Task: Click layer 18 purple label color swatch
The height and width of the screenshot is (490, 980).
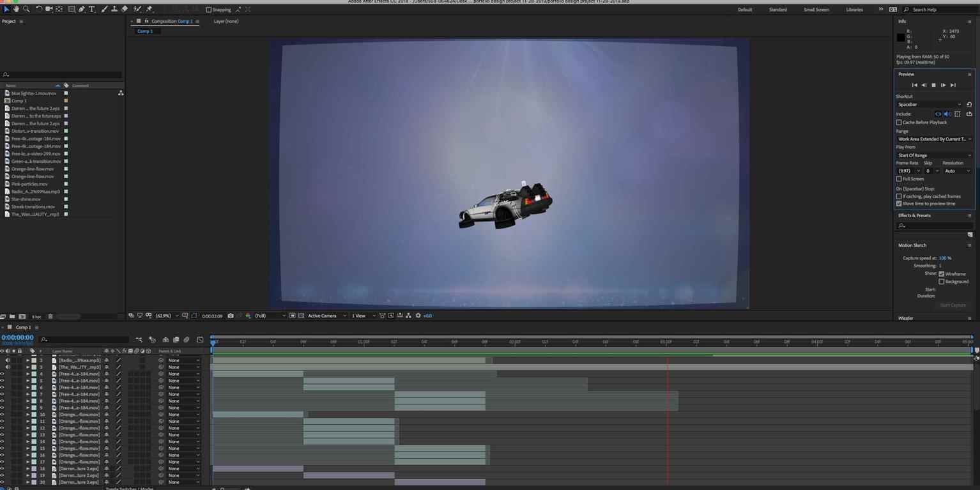Action: [x=34, y=469]
